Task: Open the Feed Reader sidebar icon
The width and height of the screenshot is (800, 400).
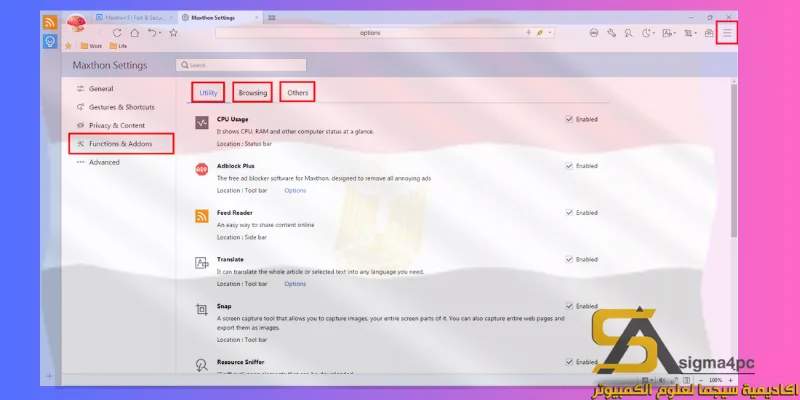Action: click(x=50, y=22)
